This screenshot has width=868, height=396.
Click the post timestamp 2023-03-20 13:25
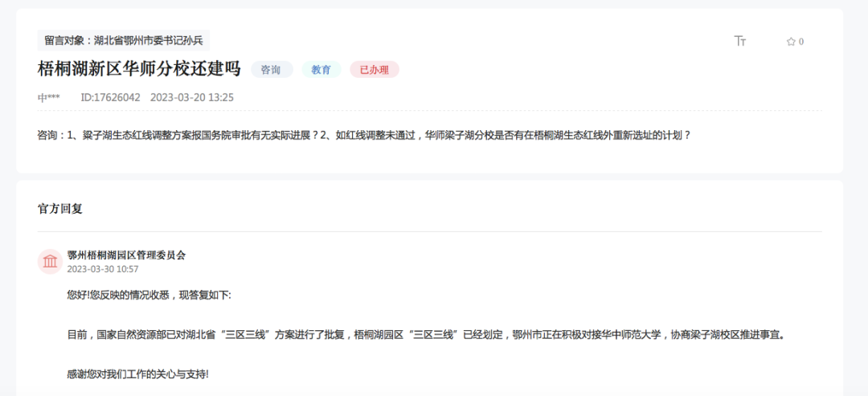click(192, 97)
